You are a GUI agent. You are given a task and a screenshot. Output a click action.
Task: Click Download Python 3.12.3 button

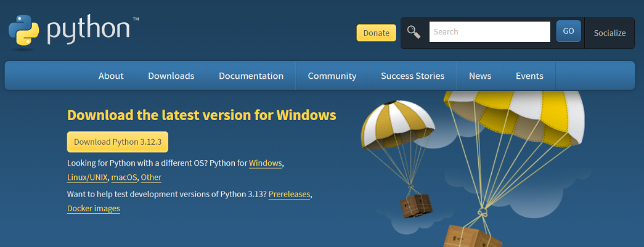click(x=118, y=142)
